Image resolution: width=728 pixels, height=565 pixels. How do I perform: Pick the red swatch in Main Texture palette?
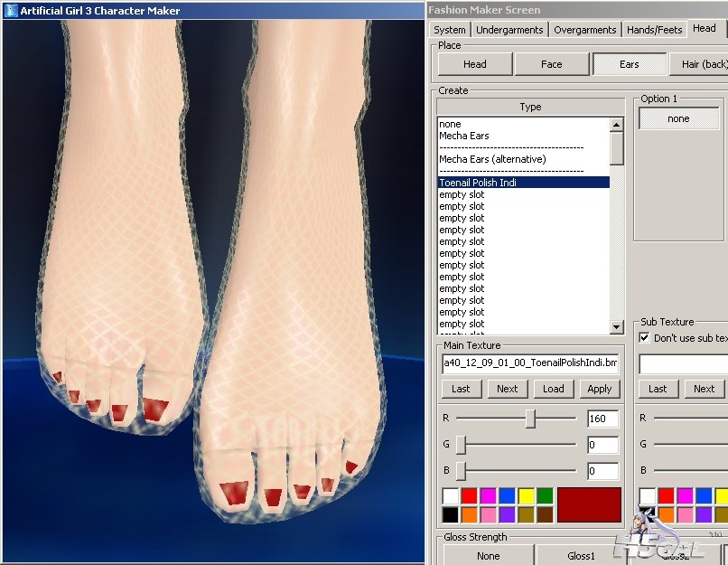tap(469, 495)
